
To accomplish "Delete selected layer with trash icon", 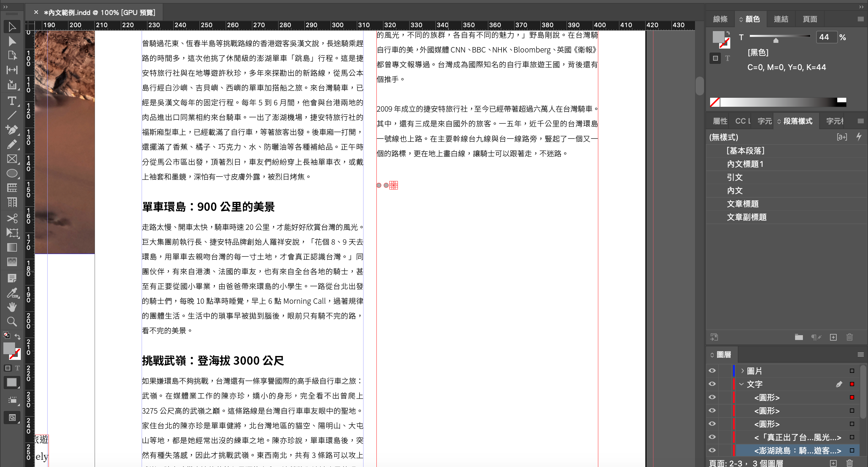I will click(850, 463).
